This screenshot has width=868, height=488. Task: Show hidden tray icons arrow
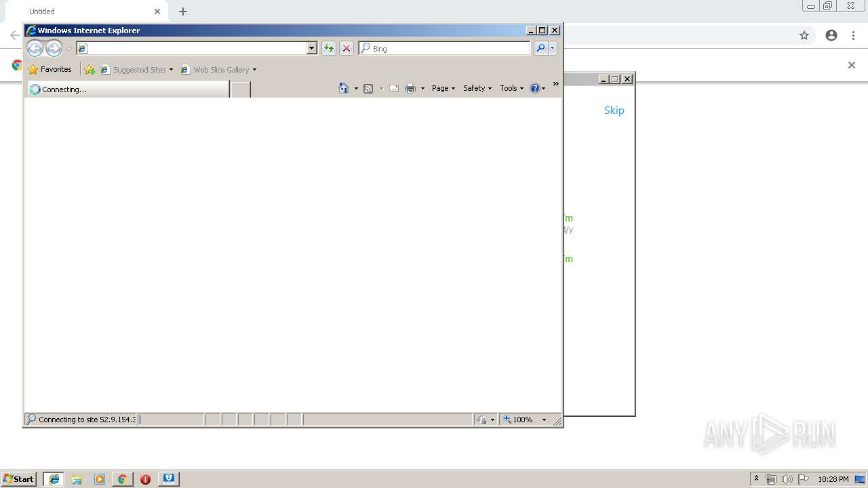[757, 479]
